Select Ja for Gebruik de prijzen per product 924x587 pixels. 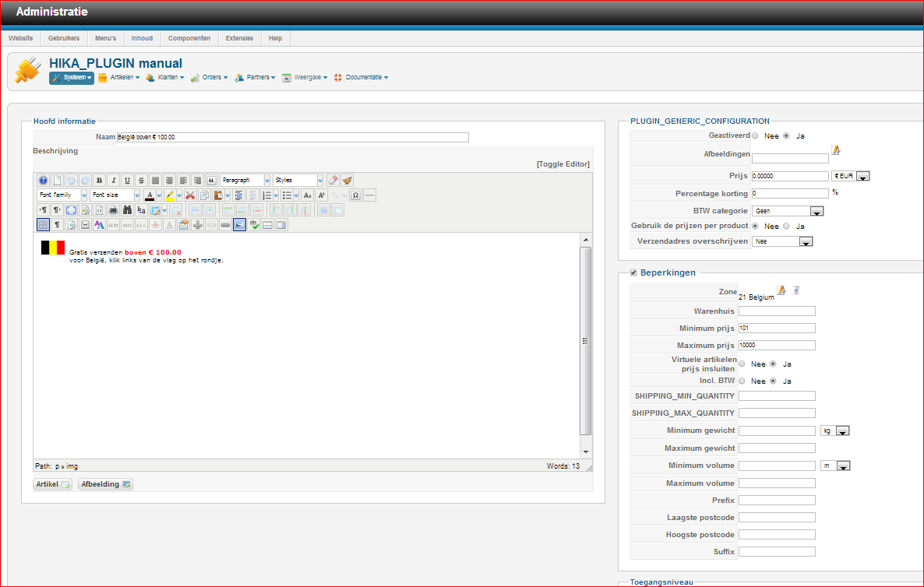pos(785,226)
